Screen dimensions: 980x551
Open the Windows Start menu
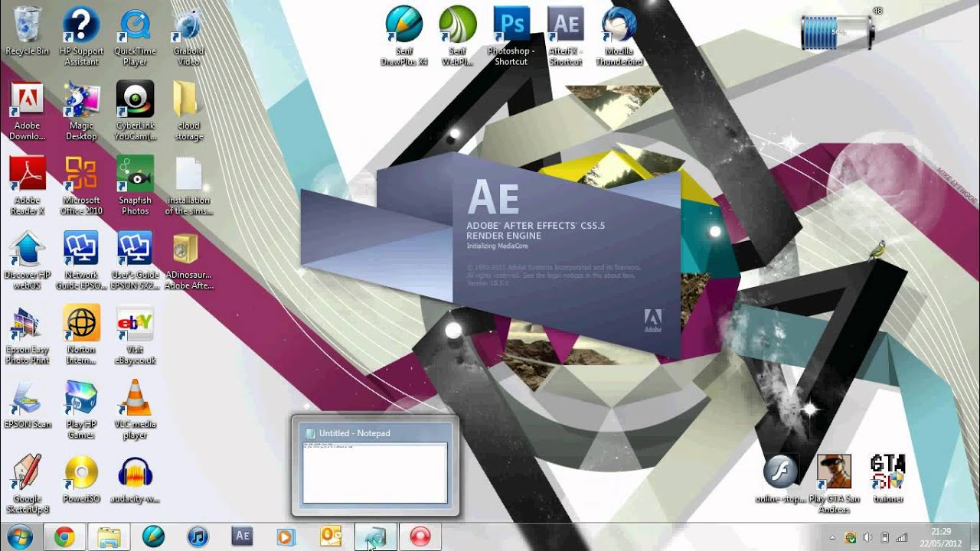[x=18, y=536]
